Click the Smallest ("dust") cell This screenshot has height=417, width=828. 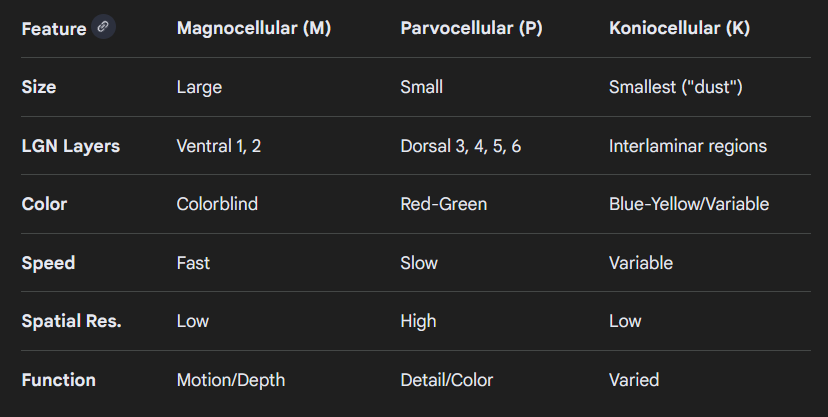pyautogui.click(x=675, y=87)
